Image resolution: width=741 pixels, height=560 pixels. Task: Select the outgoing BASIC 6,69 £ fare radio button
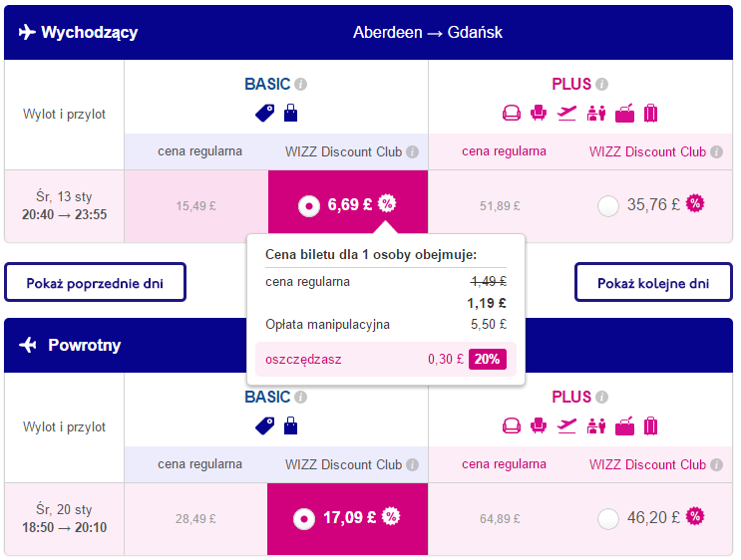click(x=309, y=206)
